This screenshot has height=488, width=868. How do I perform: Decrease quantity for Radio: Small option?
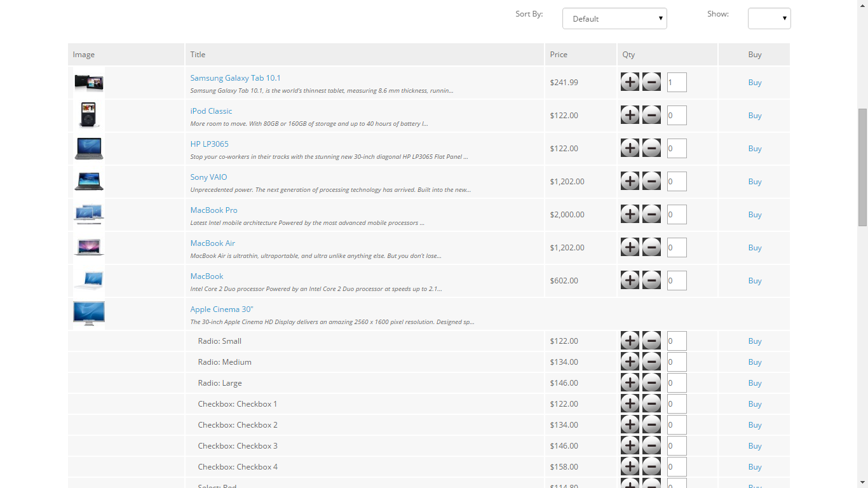click(x=651, y=341)
